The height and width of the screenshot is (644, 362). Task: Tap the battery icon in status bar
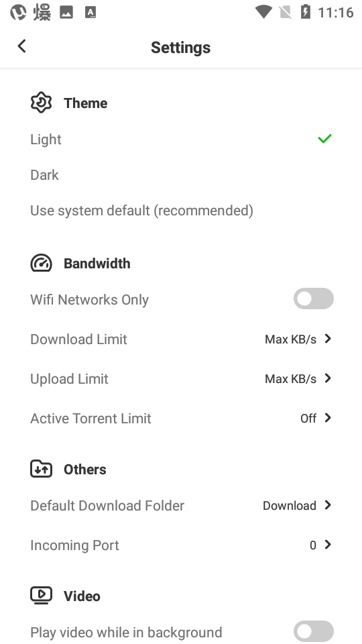(x=306, y=12)
